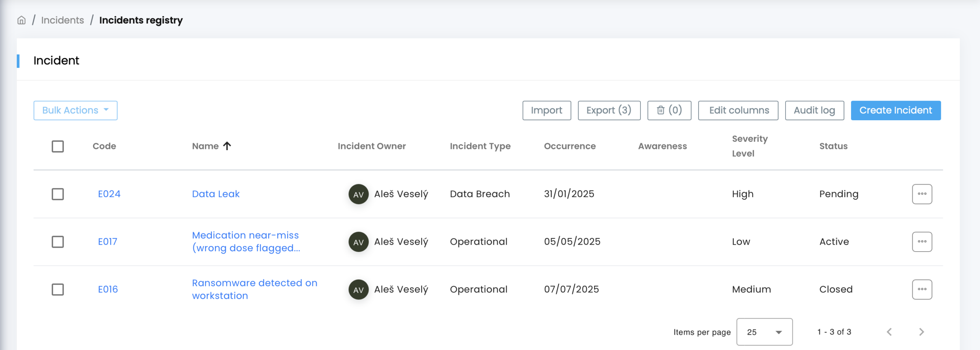Open the Data Leak incident
The height and width of the screenshot is (350, 980).
[216, 194]
